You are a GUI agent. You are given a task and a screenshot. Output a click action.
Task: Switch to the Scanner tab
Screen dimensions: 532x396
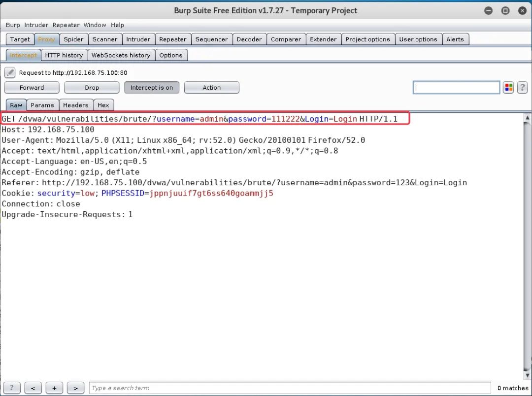coord(105,39)
